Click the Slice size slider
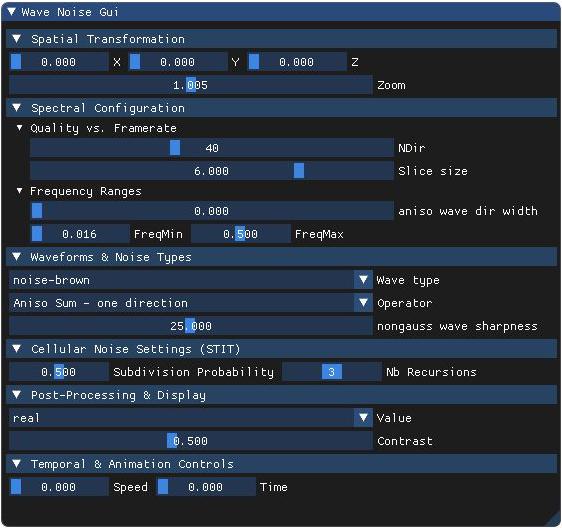 [x=212, y=171]
